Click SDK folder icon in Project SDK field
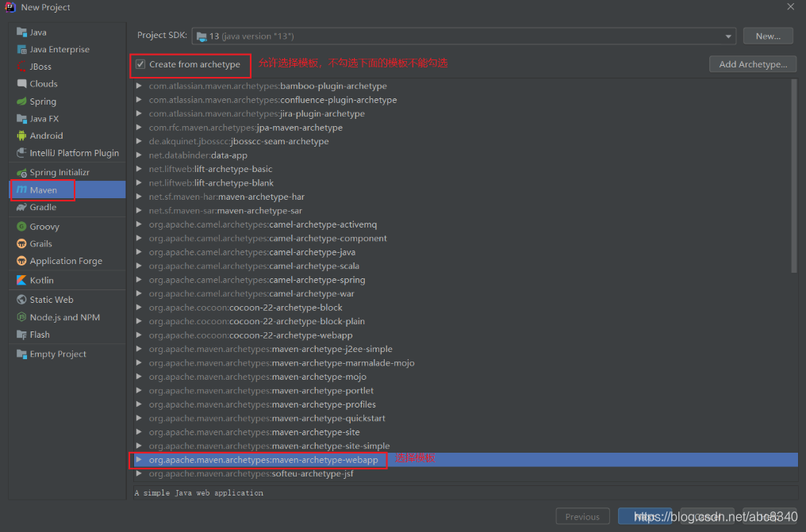 (201, 36)
